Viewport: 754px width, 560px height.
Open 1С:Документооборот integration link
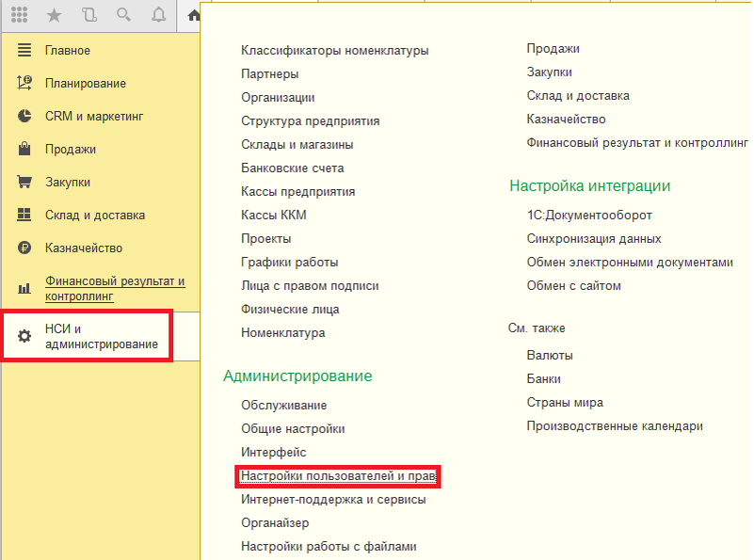point(589,216)
